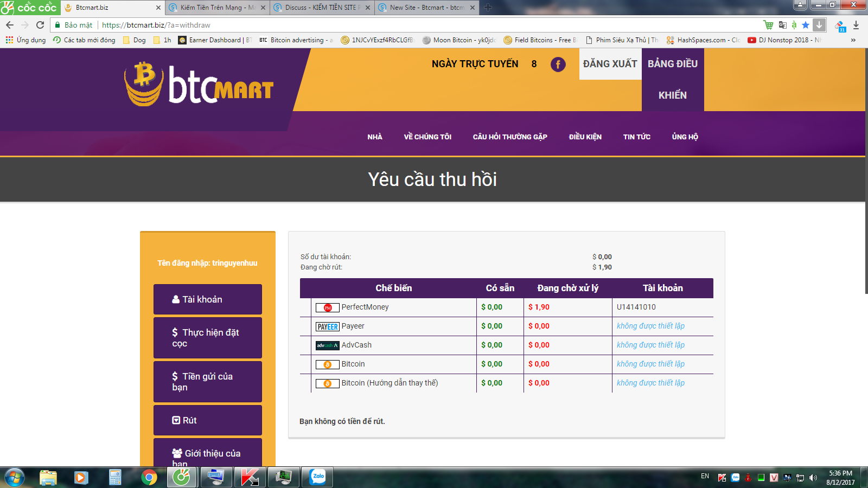Click the Cốc Cốc taskbar icon

tap(182, 477)
